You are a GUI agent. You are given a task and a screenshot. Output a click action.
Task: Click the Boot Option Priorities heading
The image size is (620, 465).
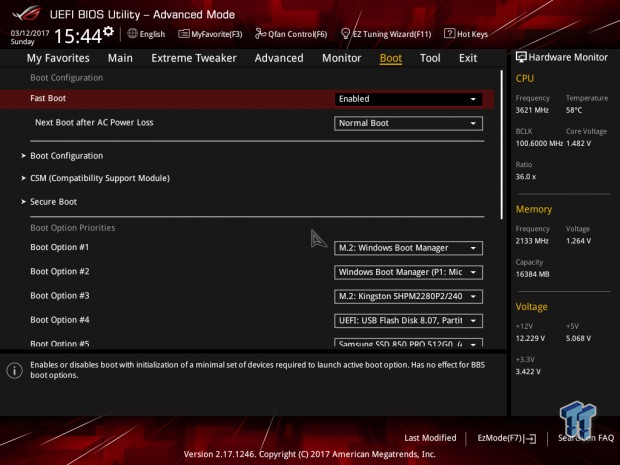coord(73,228)
